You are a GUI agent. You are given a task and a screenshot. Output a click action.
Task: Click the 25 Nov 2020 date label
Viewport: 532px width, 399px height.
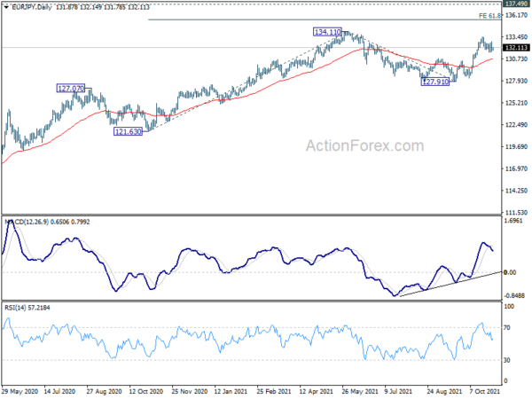(190, 391)
